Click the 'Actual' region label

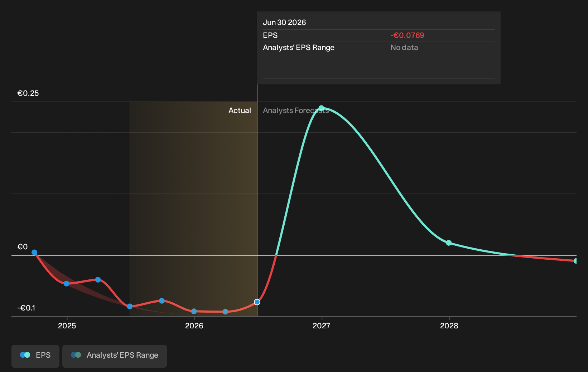(240, 111)
